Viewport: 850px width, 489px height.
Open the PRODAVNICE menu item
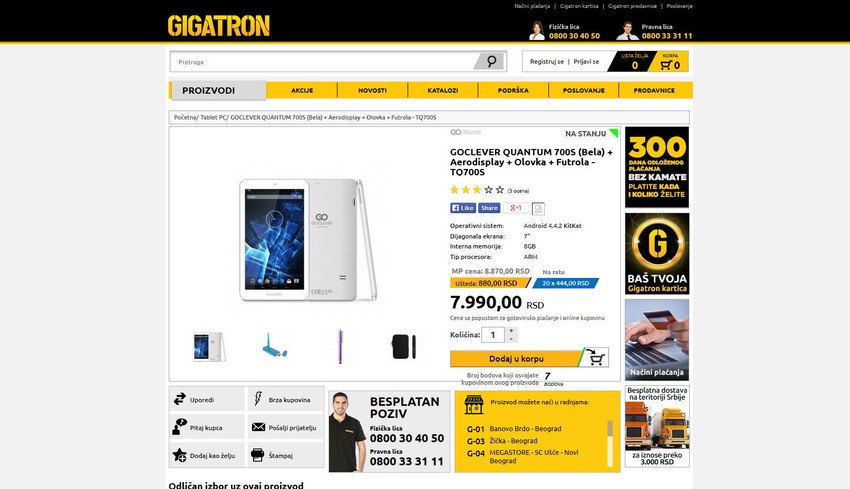coord(654,91)
